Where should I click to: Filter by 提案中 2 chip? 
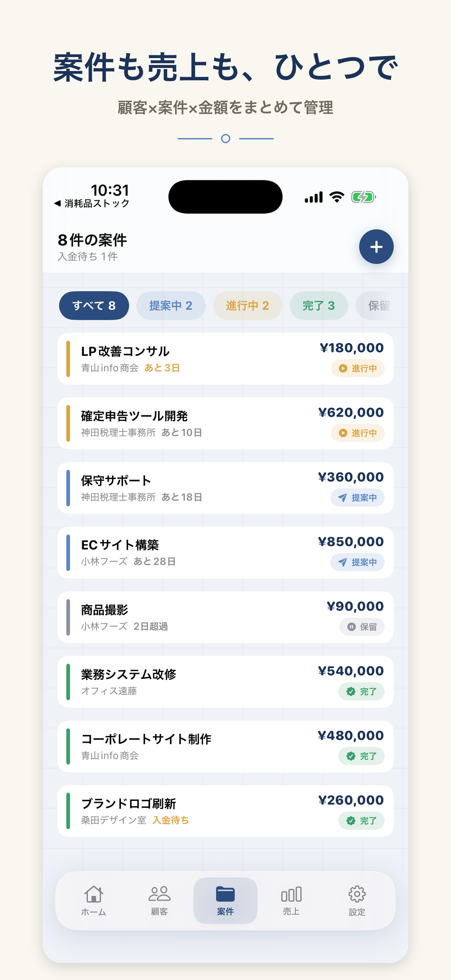point(171,305)
